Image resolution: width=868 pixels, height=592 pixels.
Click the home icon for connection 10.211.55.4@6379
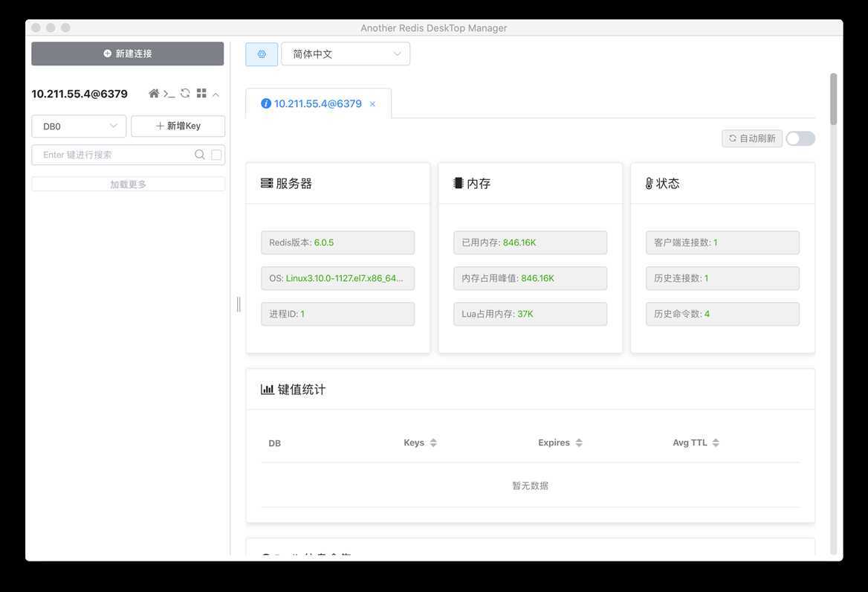(154, 94)
